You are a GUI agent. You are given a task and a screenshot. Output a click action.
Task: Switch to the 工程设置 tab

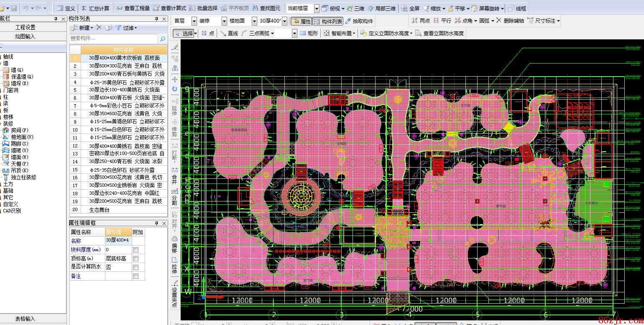coord(26,27)
